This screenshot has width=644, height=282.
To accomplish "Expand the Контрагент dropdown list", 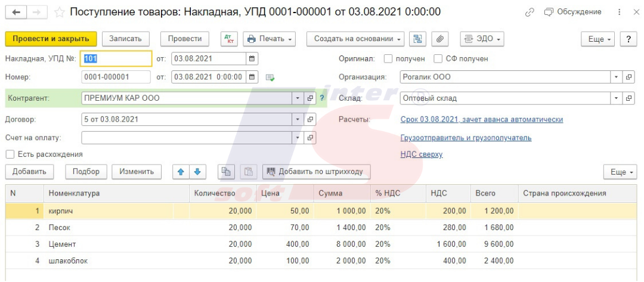I will 298,98.
